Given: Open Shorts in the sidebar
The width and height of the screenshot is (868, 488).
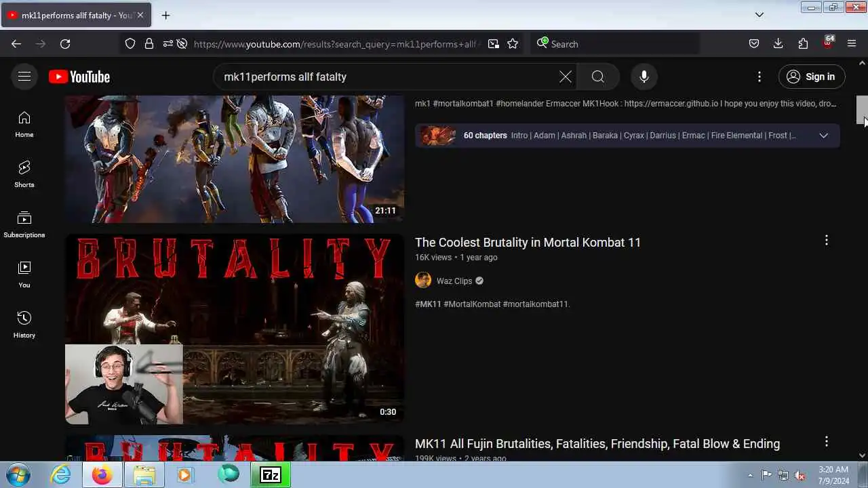Looking at the screenshot, I should (24, 174).
